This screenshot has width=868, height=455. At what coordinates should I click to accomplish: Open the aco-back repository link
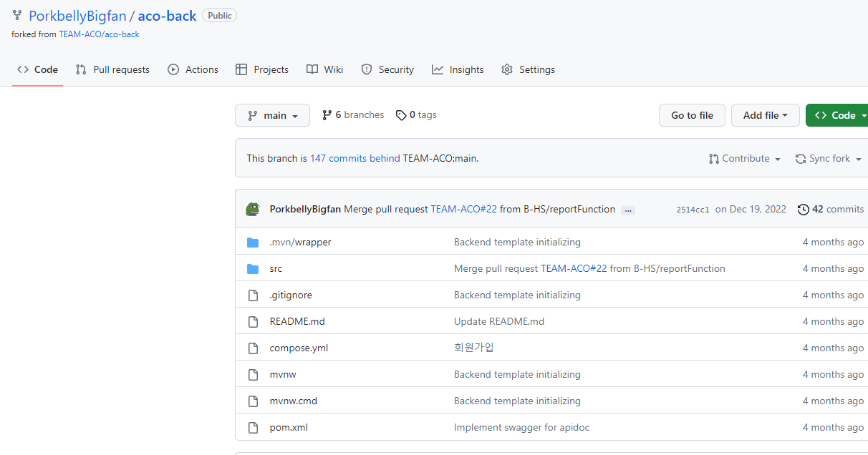point(167,16)
